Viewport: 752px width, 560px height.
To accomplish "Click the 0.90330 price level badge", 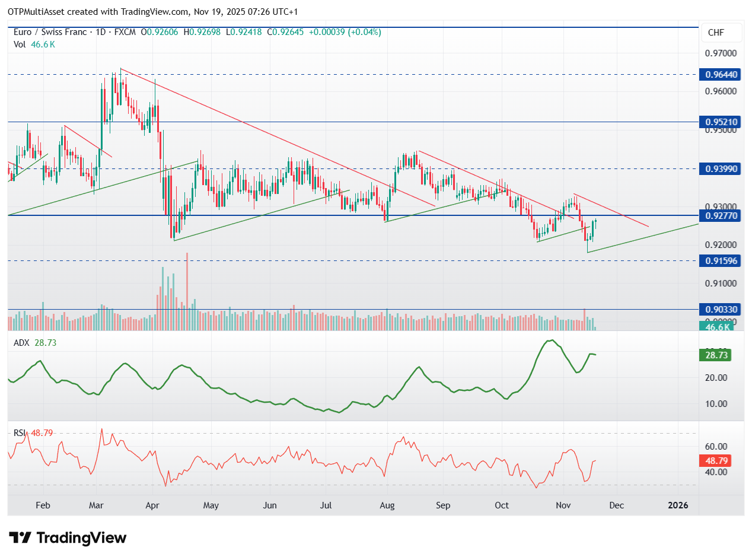I will [721, 309].
